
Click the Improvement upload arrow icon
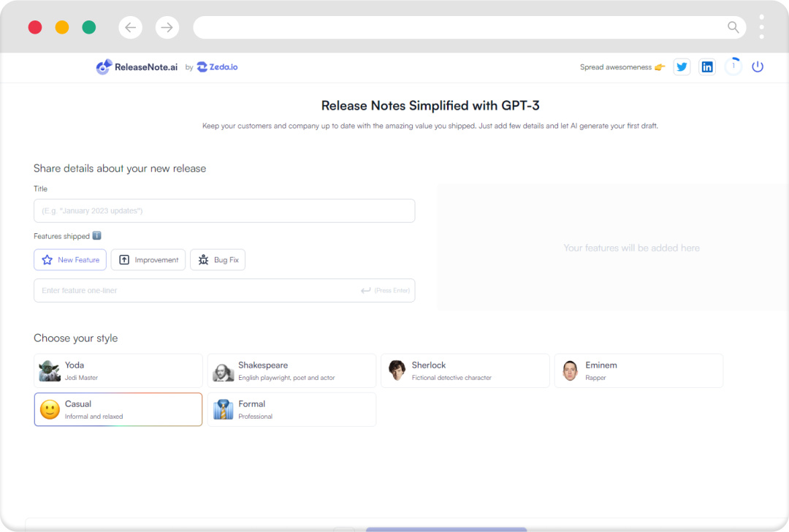(x=124, y=259)
